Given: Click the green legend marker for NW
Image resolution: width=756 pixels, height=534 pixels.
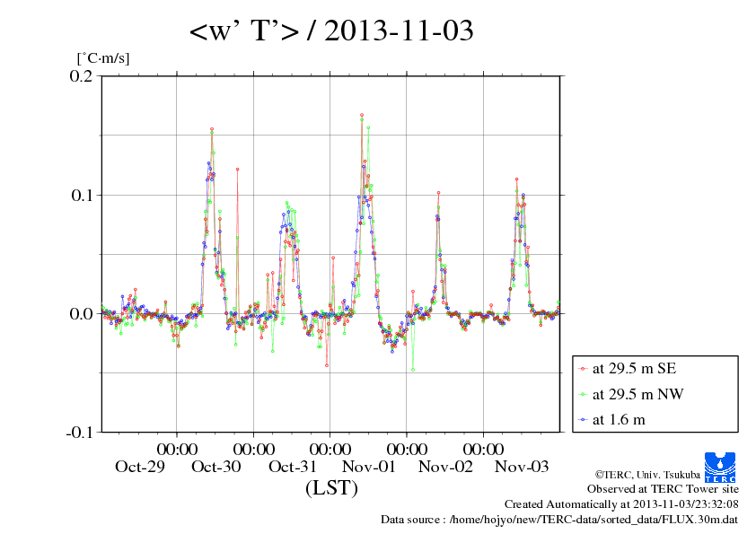Looking at the screenshot, I should click(x=583, y=395).
